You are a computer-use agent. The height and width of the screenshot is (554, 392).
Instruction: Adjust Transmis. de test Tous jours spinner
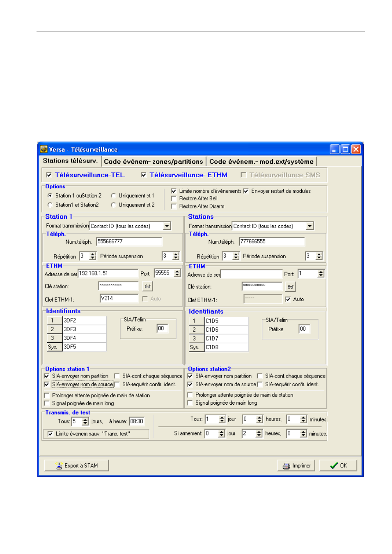pyautogui.click(x=85, y=421)
